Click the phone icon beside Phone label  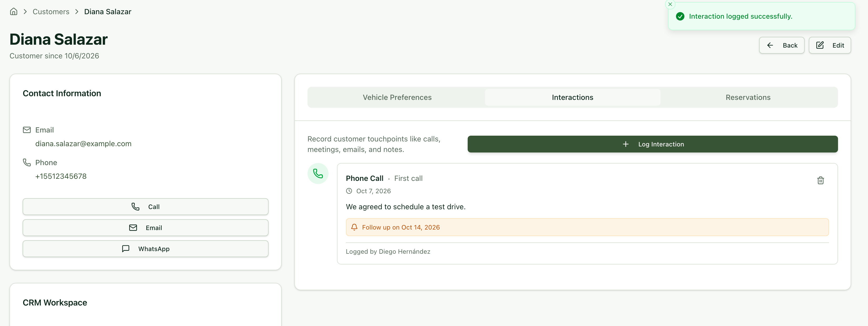(27, 163)
